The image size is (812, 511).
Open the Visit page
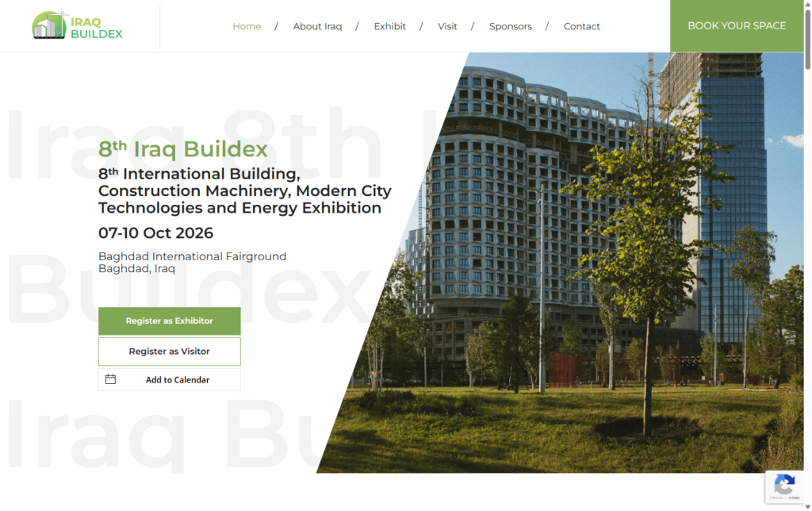(x=447, y=26)
